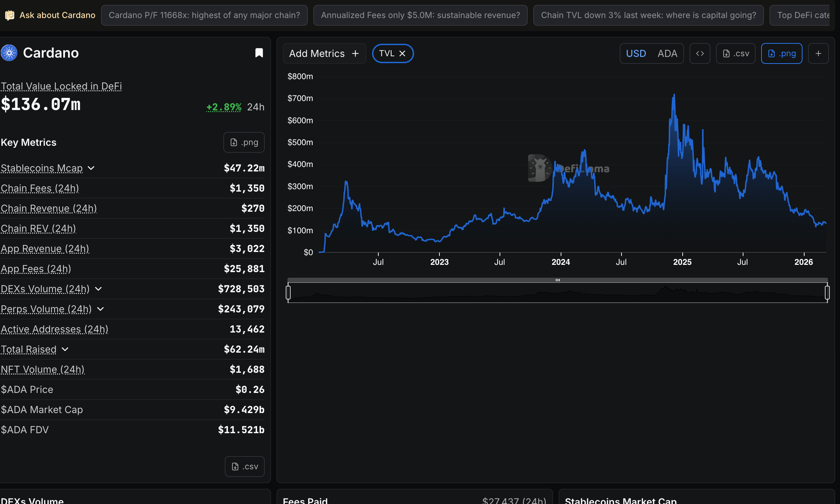Click the $243,079 perps volume value
The image size is (840, 504).
(241, 309)
